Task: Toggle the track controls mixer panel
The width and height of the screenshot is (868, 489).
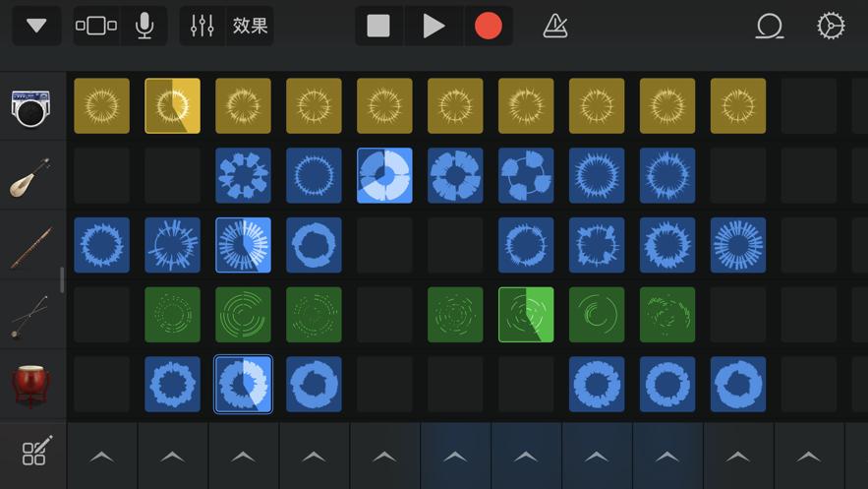Action: tap(203, 27)
